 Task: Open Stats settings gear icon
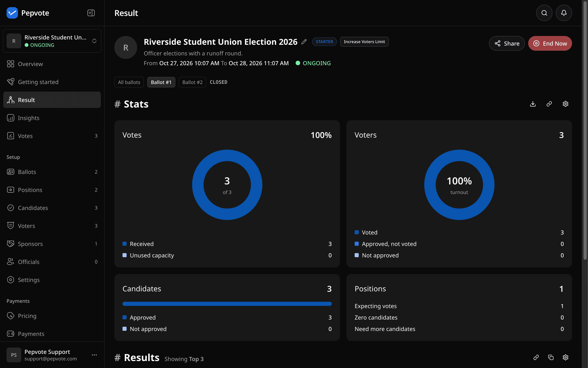pyautogui.click(x=565, y=104)
